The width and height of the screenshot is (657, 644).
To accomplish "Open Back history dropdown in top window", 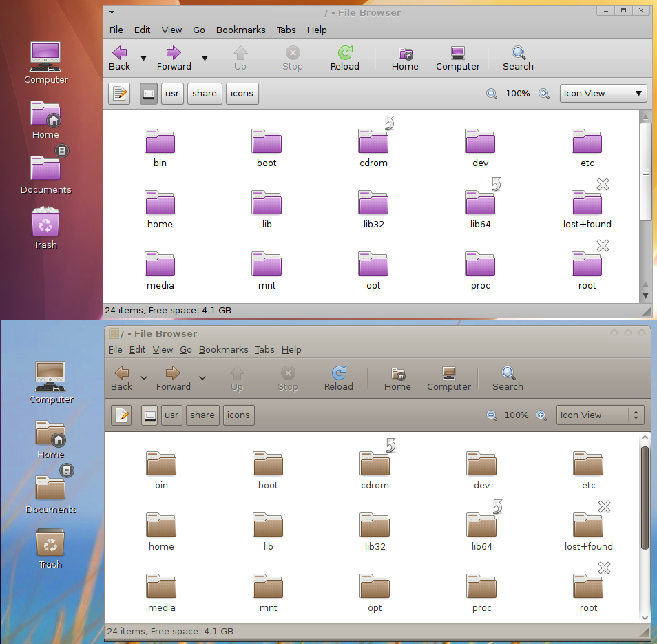I will click(x=143, y=59).
